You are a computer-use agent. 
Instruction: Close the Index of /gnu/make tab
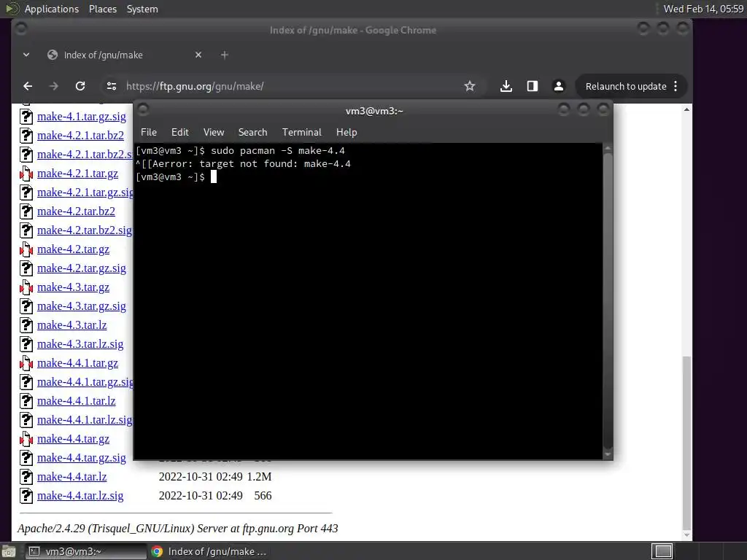click(198, 55)
